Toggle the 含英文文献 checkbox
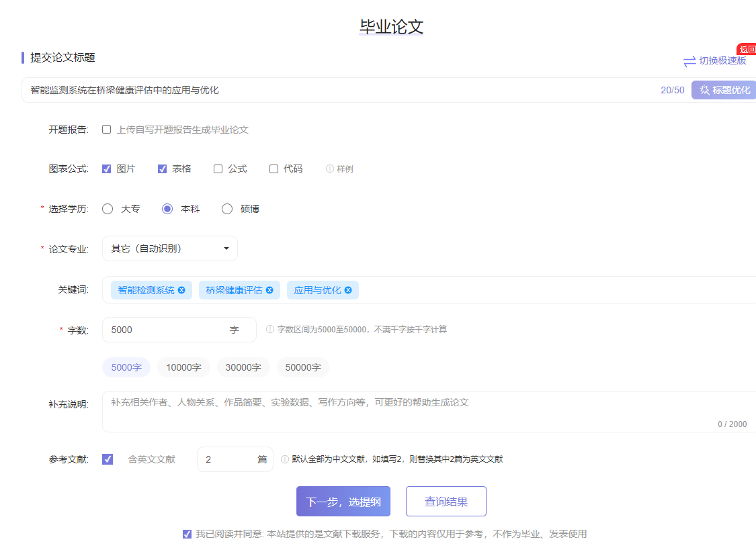756x558 pixels. tap(108, 459)
